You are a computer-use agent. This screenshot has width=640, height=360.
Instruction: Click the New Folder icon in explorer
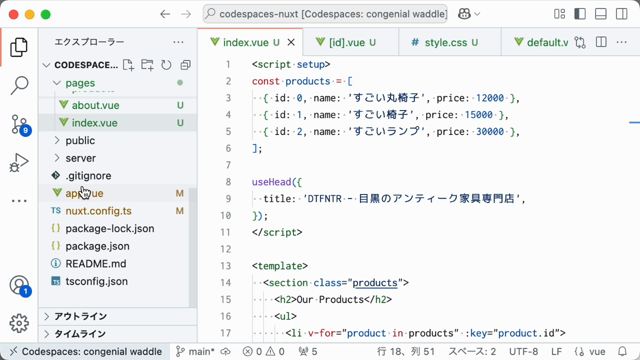coord(147,65)
